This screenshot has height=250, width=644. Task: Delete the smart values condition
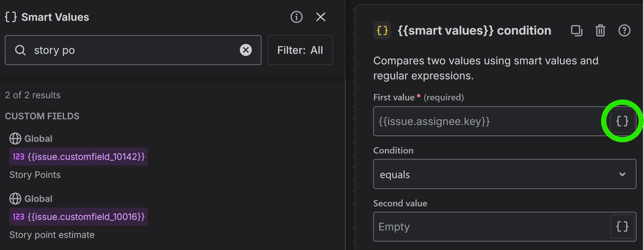pos(600,30)
